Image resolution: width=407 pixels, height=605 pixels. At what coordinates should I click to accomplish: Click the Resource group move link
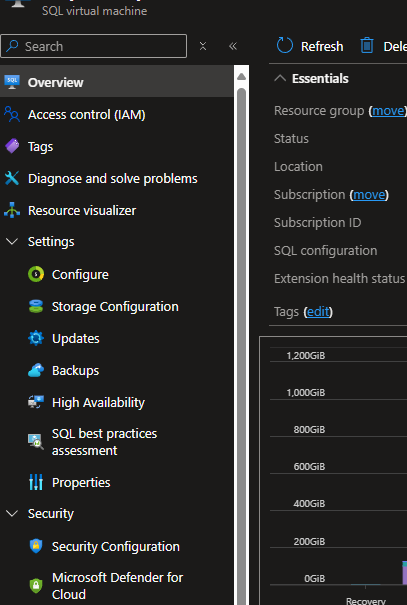[388, 111]
